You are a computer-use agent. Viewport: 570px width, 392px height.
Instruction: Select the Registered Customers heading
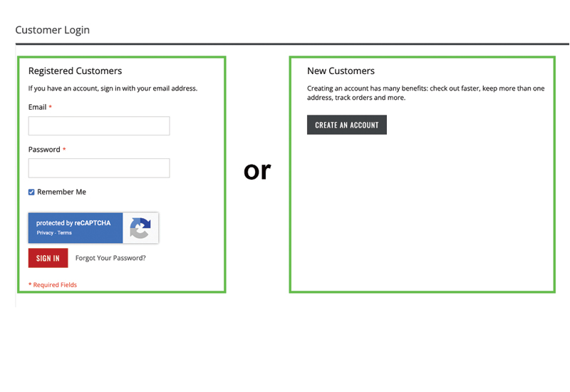click(x=75, y=71)
